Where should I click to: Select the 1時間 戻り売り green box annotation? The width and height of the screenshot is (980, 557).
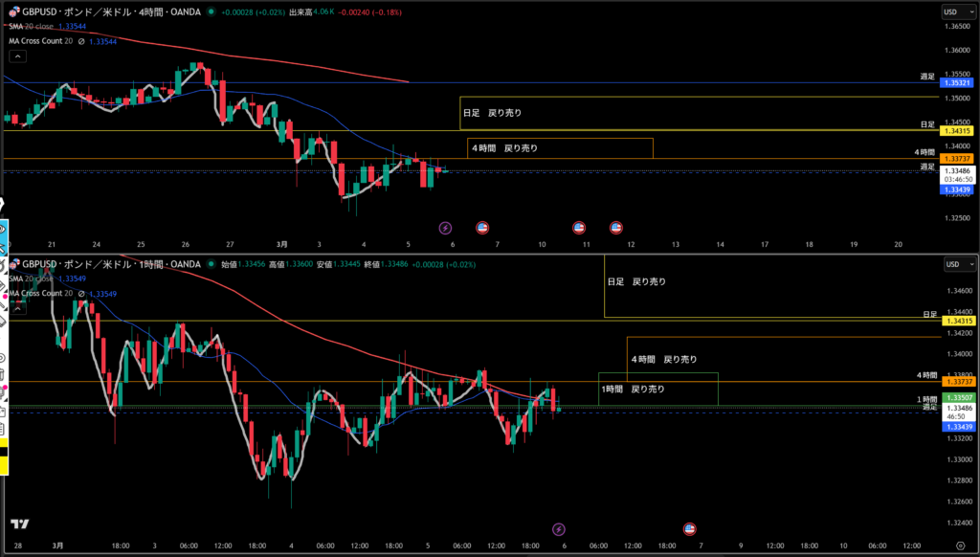tap(657, 389)
